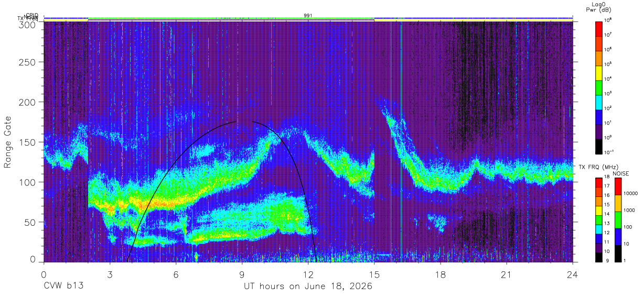Viewport: 644px width, 297px height.
Task: Select the black segment of the power colorbar
Action: [x=599, y=147]
